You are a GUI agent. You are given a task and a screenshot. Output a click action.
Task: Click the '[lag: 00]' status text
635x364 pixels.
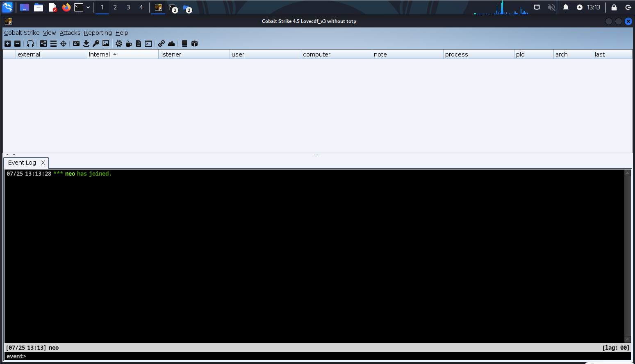pos(616,348)
